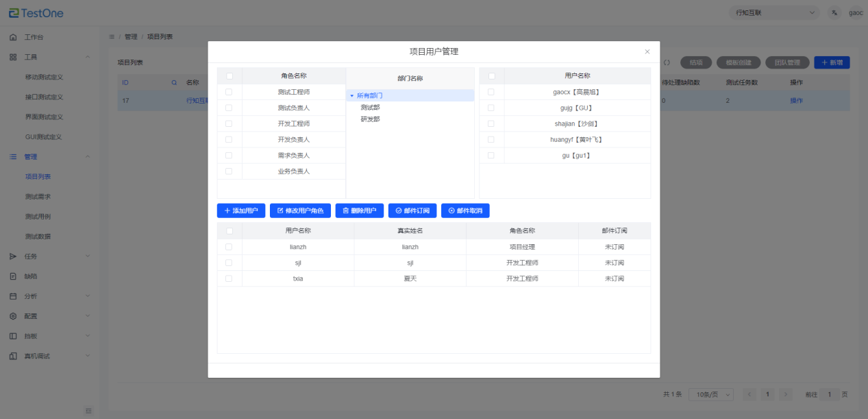The image size is (868, 419).
Task: Check the gaocx【高晨旭】 user checkbox
Action: (x=491, y=92)
